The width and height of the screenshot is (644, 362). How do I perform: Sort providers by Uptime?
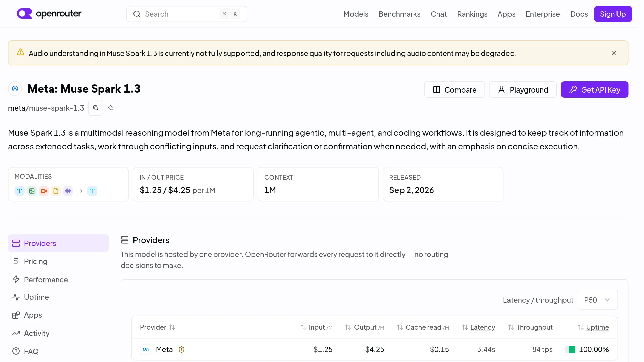click(x=593, y=327)
